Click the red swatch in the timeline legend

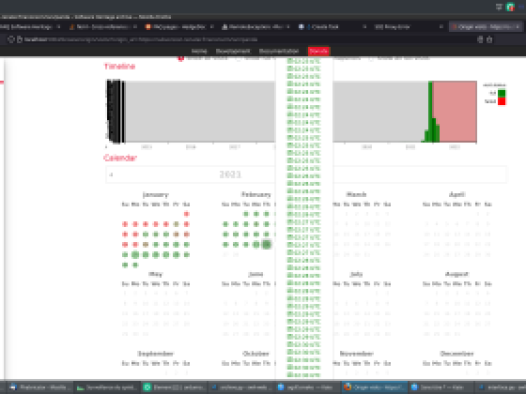click(502, 101)
